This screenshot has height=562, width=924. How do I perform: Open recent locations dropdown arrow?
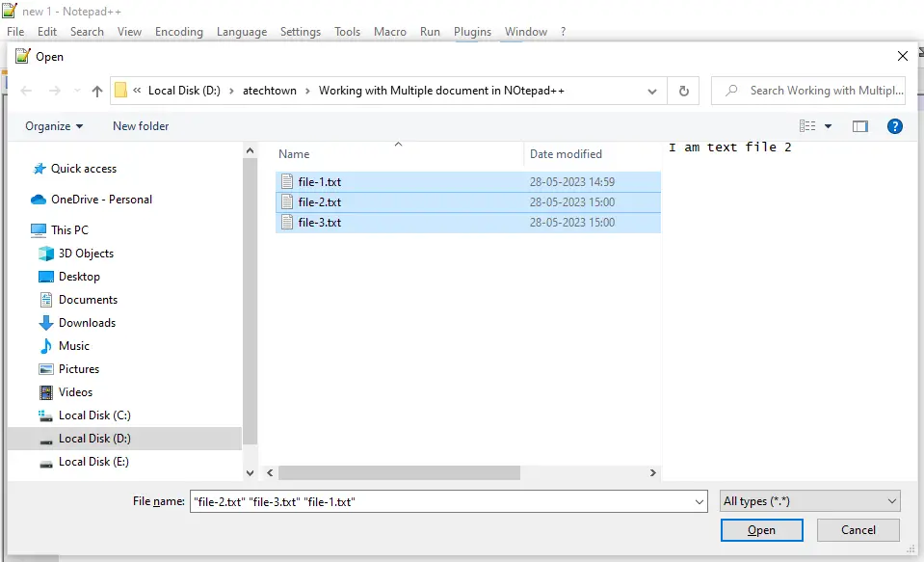[x=77, y=91]
